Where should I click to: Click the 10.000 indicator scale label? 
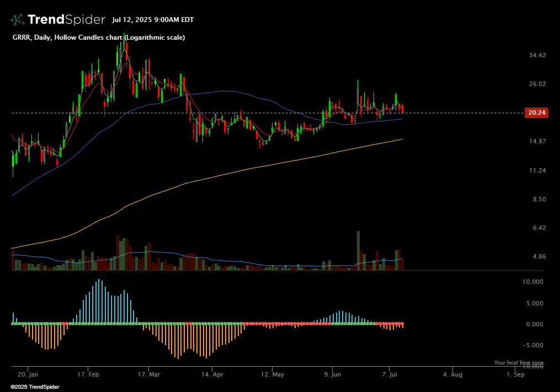(534, 282)
